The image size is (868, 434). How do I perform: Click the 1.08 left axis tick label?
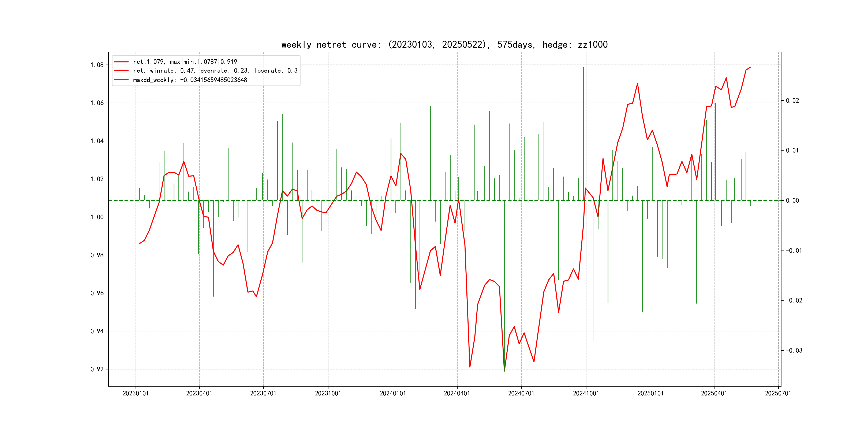97,65
